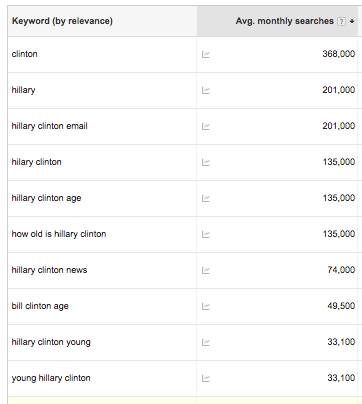362x404 pixels.
Task: View trend chart for hilary clinton
Action: (x=206, y=162)
